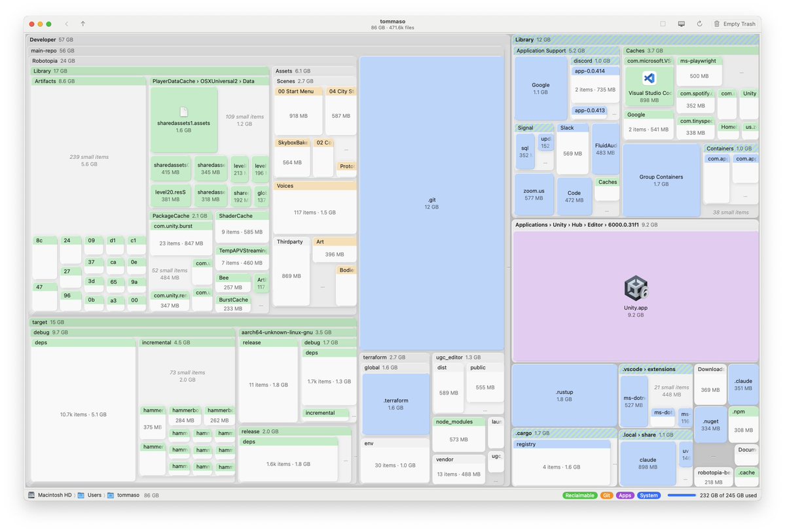Click the faint square toolbar icon
The image size is (785, 532).
(663, 24)
